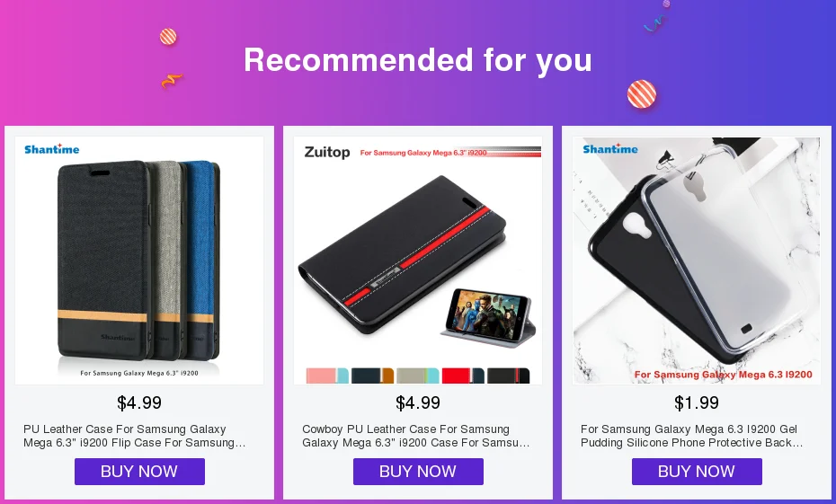Click the Shantime logo on the silicone case

(610, 148)
